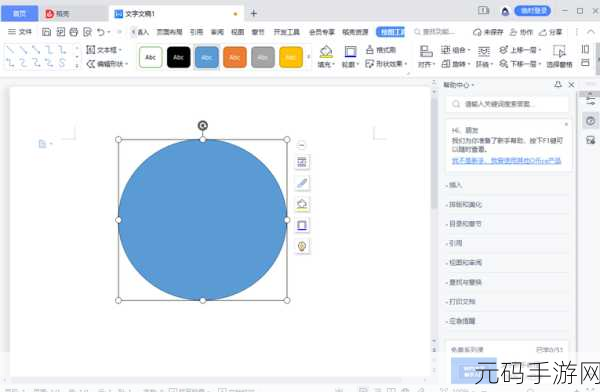The width and height of the screenshot is (600, 392).
Task: Open the 编辑形状 edit shape dropdown
Action: (x=107, y=64)
